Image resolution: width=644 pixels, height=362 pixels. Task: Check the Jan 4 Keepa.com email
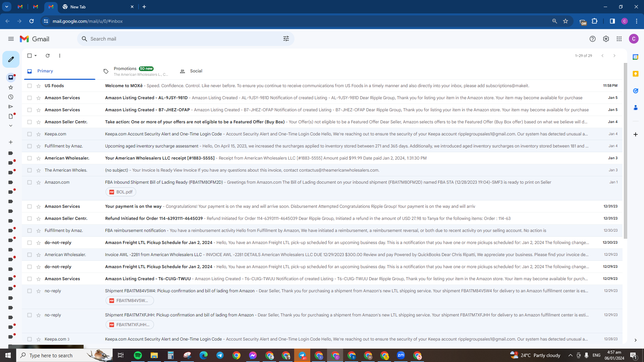pos(30,134)
